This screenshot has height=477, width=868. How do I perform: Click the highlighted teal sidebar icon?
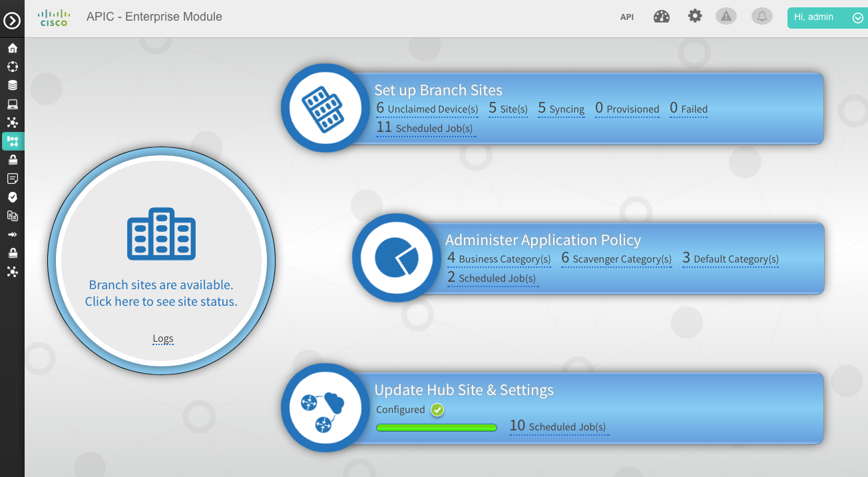click(x=12, y=141)
